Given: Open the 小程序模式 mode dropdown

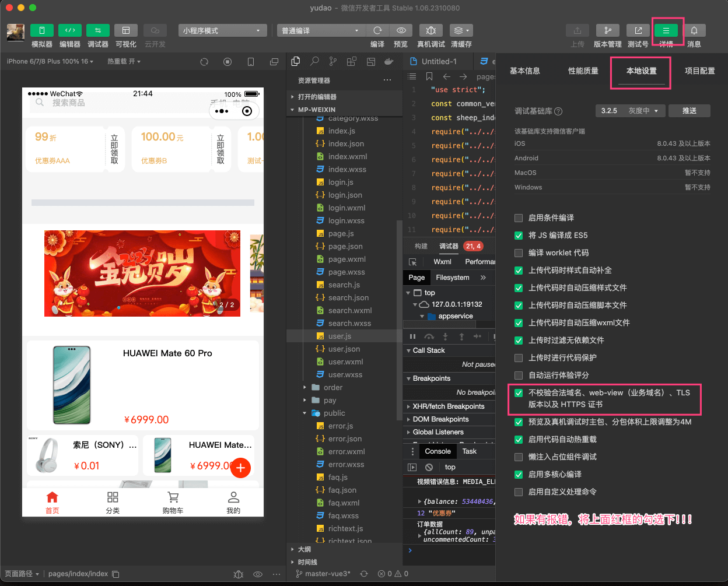Looking at the screenshot, I should tap(222, 30).
